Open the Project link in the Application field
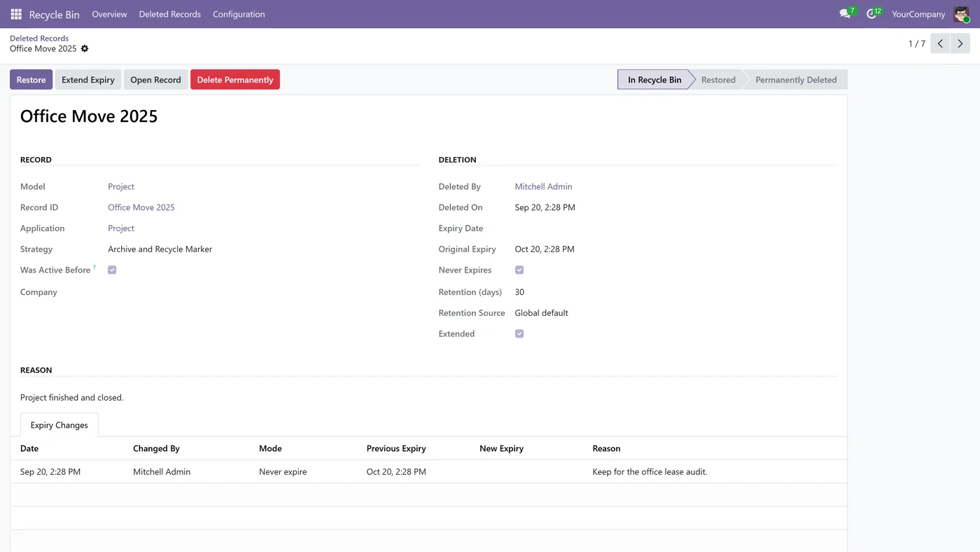980x552 pixels. 121,228
